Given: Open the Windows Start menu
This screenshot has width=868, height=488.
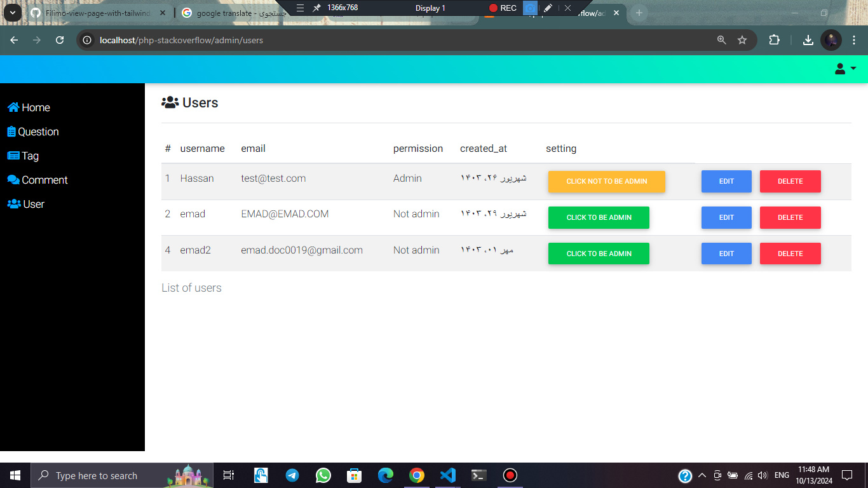Looking at the screenshot, I should (x=15, y=475).
